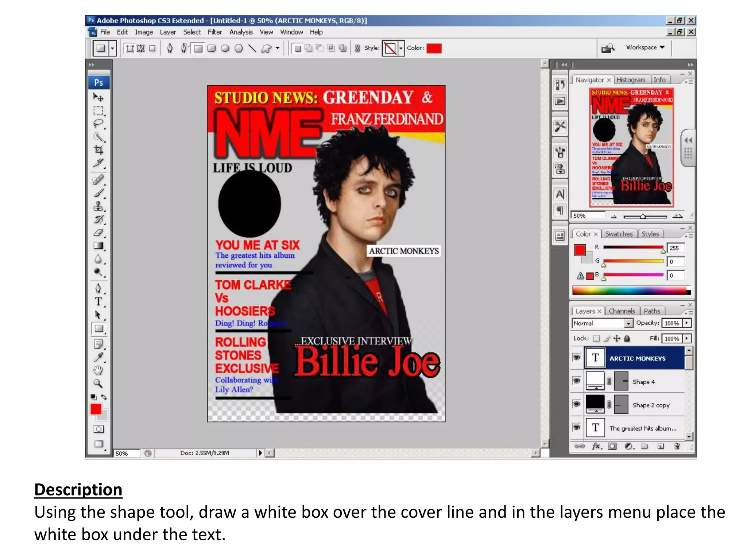
Task: Select the Move tool
Action: click(x=98, y=97)
